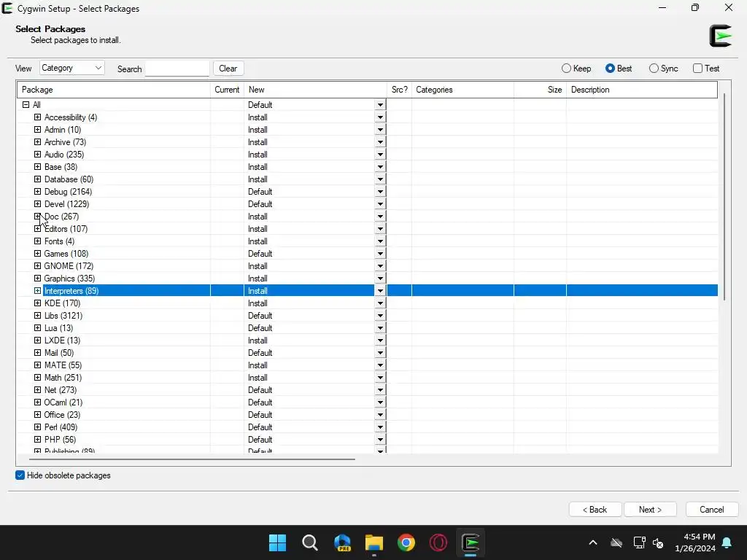
Task: Expand the Interpreters (89) category
Action: tap(38, 290)
